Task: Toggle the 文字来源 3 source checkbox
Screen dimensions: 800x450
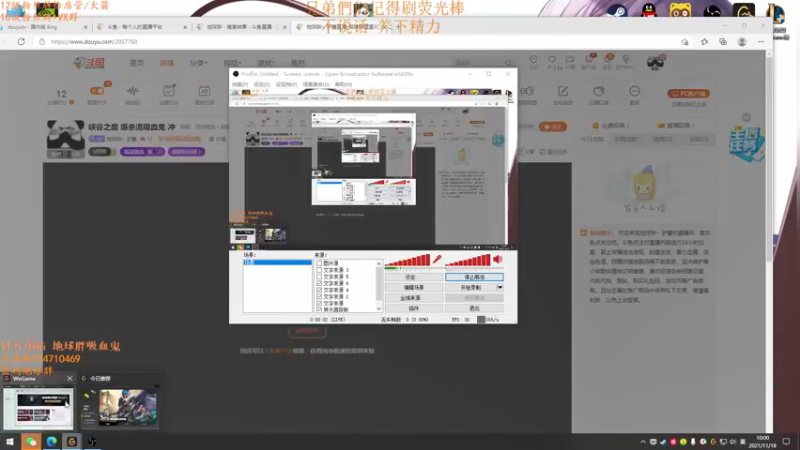Action: pyautogui.click(x=319, y=270)
